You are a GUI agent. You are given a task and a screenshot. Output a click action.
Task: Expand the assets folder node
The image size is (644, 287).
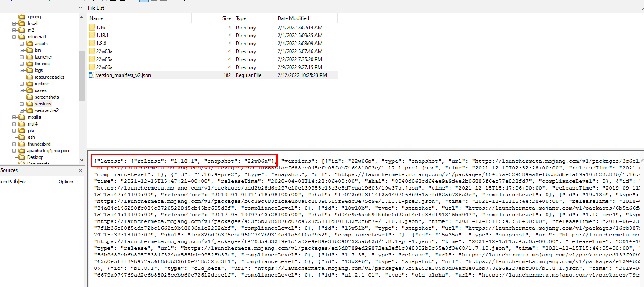click(x=22, y=44)
